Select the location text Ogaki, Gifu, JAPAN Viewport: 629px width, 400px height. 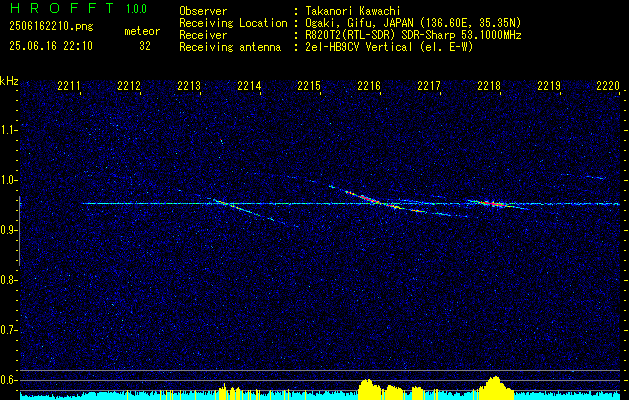[x=359, y=23]
